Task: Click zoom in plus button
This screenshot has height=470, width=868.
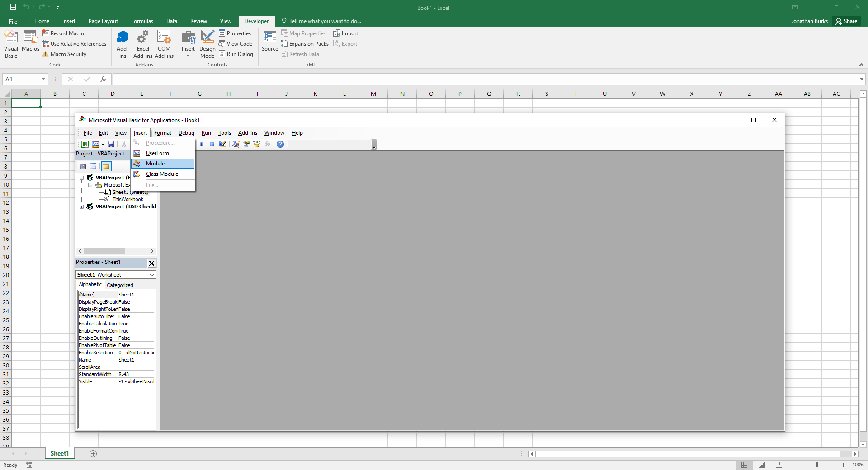Action: pyautogui.click(x=843, y=465)
